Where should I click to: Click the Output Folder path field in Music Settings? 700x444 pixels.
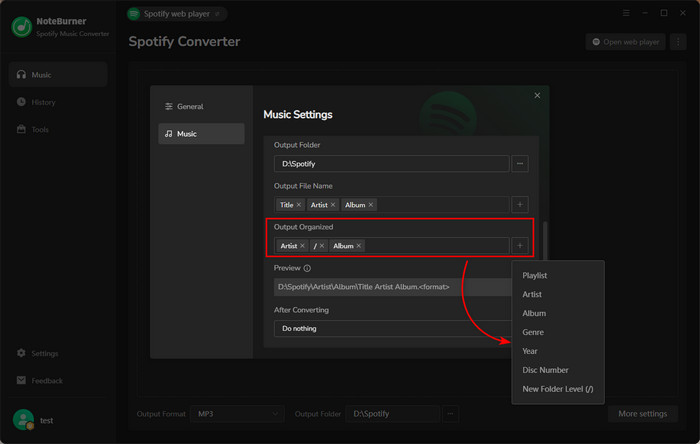pos(392,164)
